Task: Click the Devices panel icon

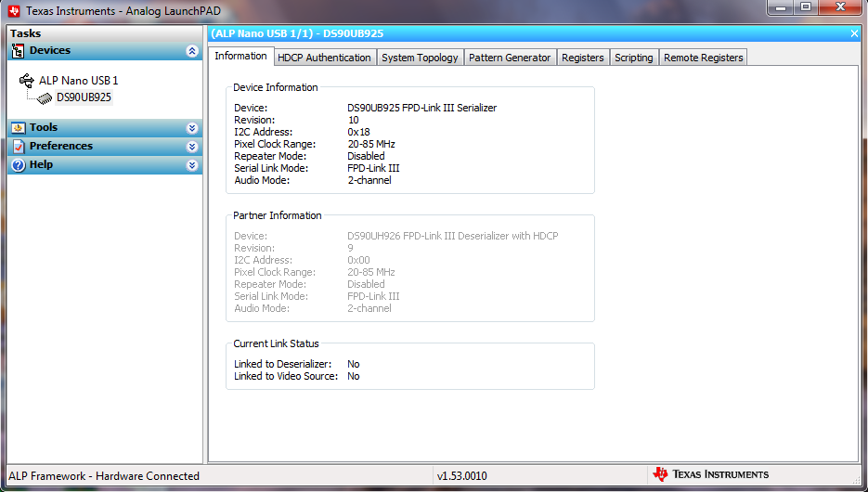Action: pos(18,51)
